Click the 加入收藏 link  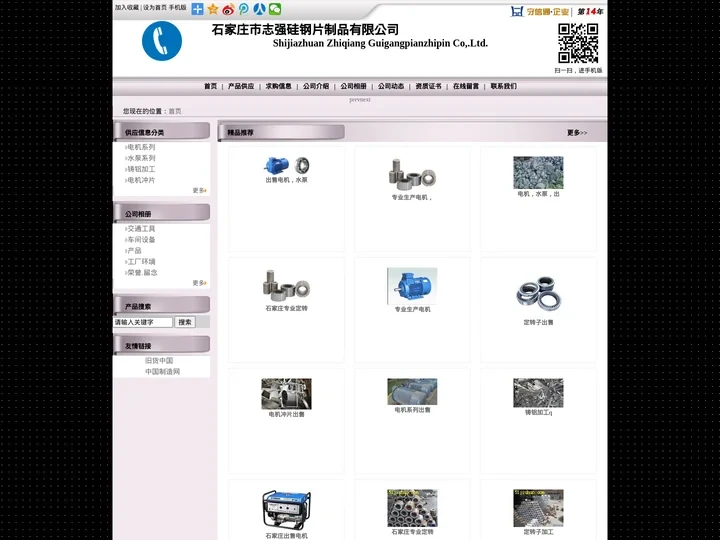(x=127, y=7)
